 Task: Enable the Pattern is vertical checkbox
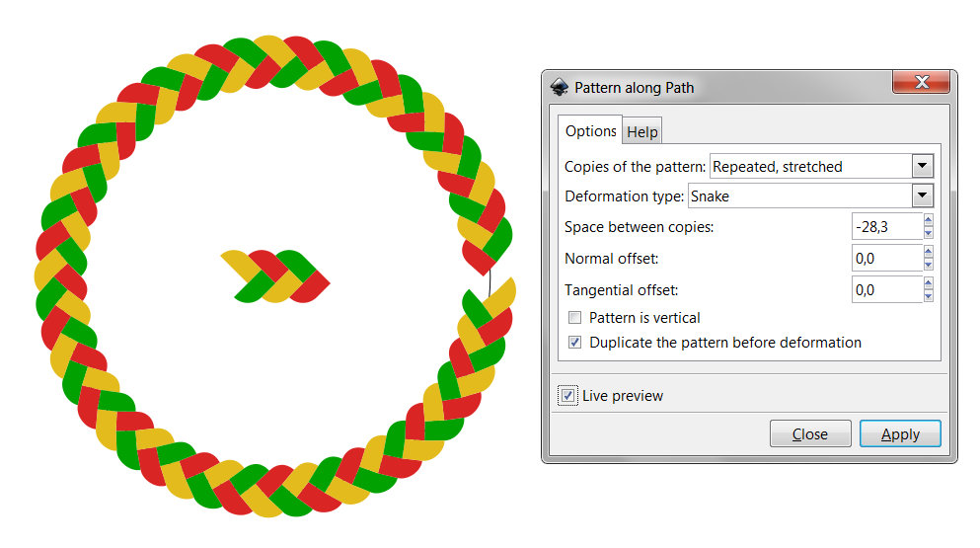[x=575, y=318]
